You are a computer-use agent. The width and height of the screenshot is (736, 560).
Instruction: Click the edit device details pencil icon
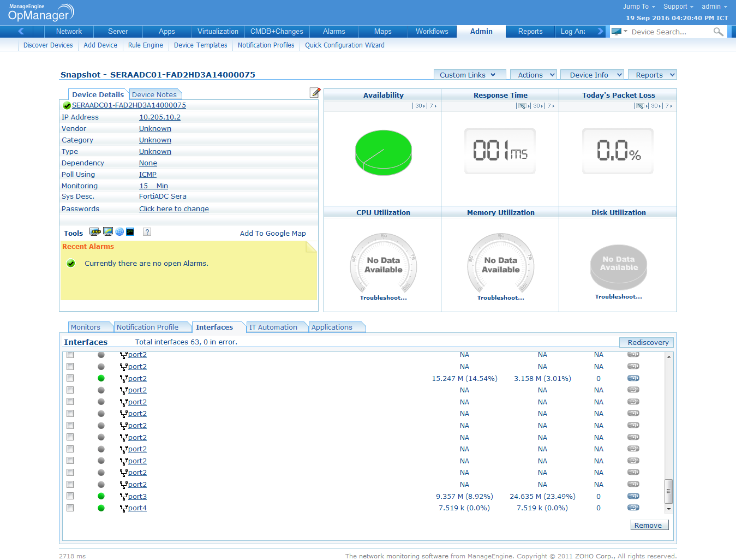point(315,93)
